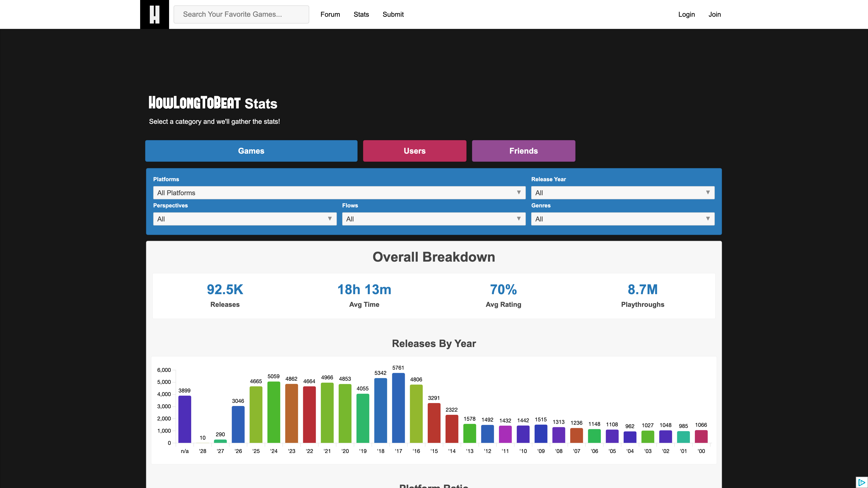Click the '14 bar labeled 2322
This screenshot has height=488, width=868.
[452, 429]
